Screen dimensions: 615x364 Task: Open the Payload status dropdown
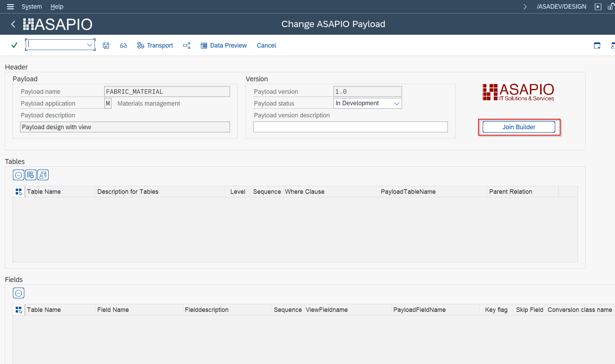pos(397,104)
